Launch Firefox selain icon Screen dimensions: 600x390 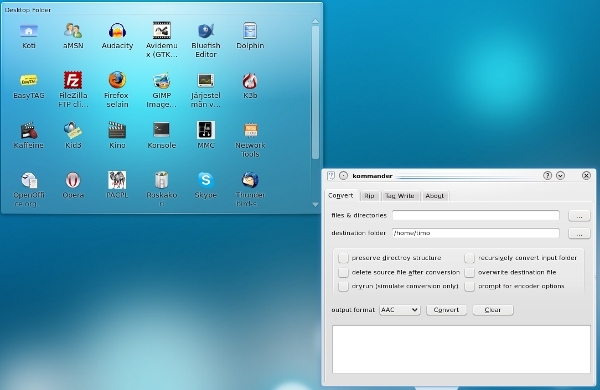(x=117, y=80)
